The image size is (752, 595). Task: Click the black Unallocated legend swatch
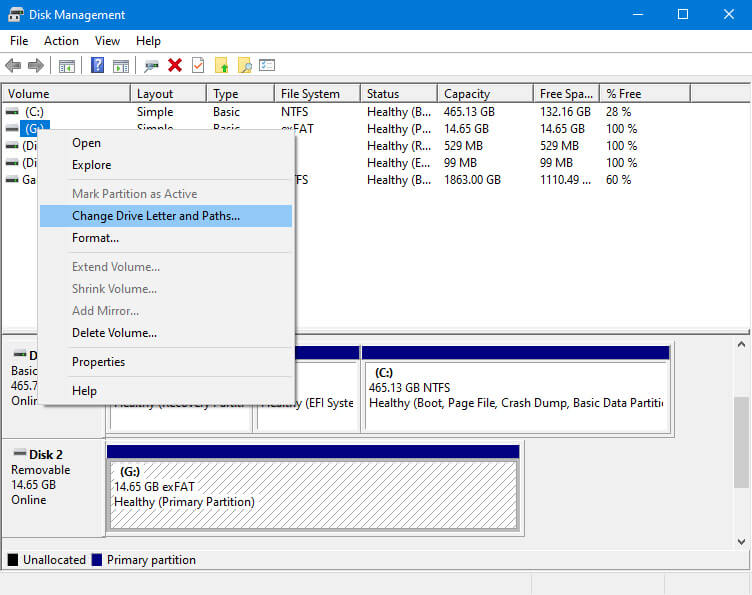click(13, 560)
